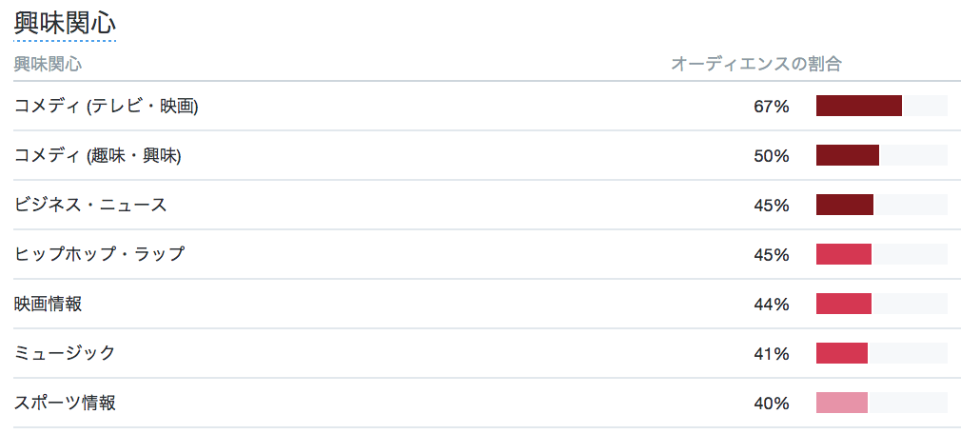Click the light pink 40% bar
Screen dimensions: 980x434
pos(842,403)
